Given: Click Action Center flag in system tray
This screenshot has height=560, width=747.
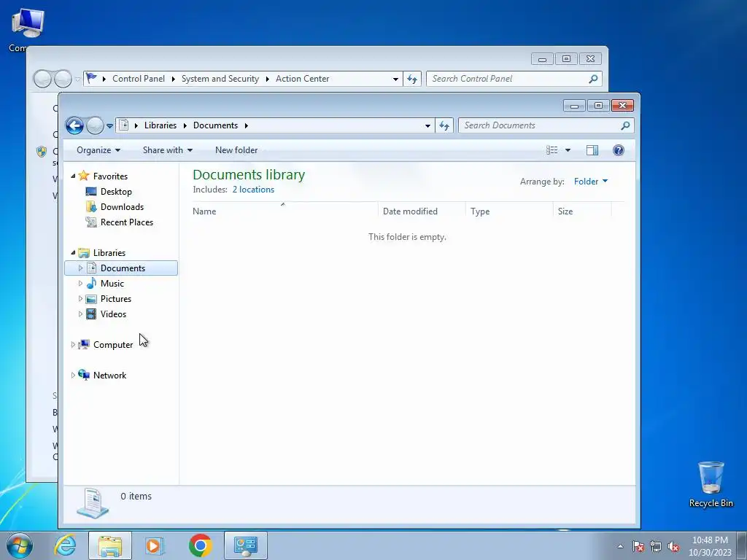Looking at the screenshot, I should pyautogui.click(x=638, y=547).
